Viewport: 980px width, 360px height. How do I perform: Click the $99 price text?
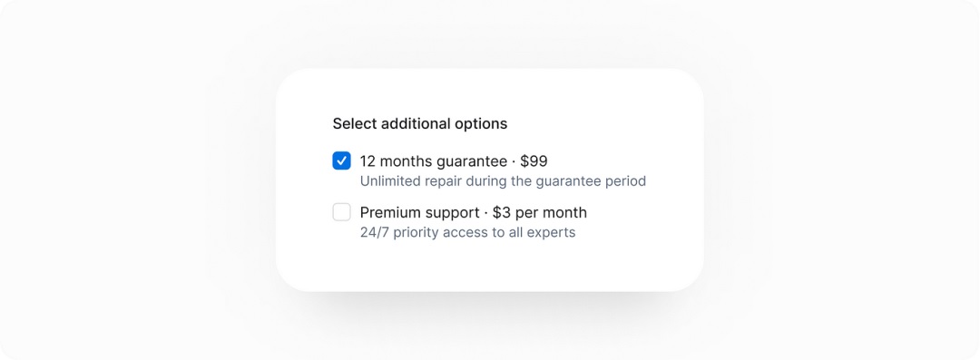click(534, 161)
